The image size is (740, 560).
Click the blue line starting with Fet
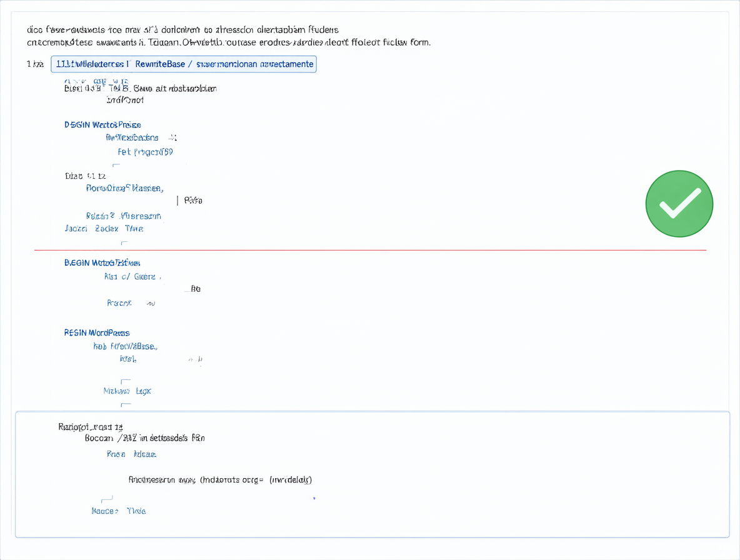tap(146, 152)
